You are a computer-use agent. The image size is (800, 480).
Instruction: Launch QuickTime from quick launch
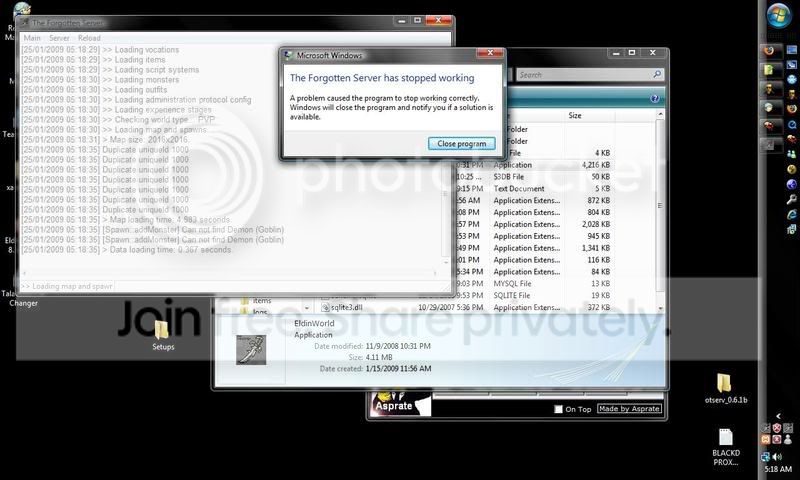tap(792, 124)
